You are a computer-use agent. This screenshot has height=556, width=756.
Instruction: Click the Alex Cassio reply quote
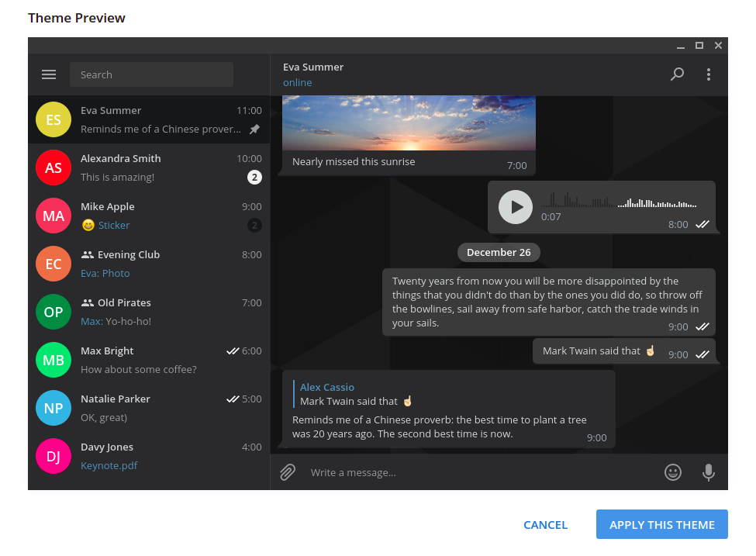pyautogui.click(x=354, y=394)
